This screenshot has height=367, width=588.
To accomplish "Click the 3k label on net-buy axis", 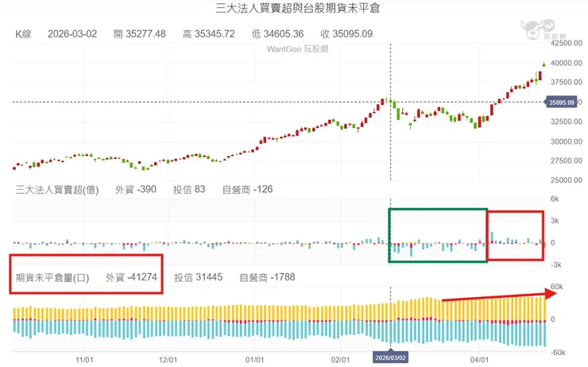I will point(555,221).
